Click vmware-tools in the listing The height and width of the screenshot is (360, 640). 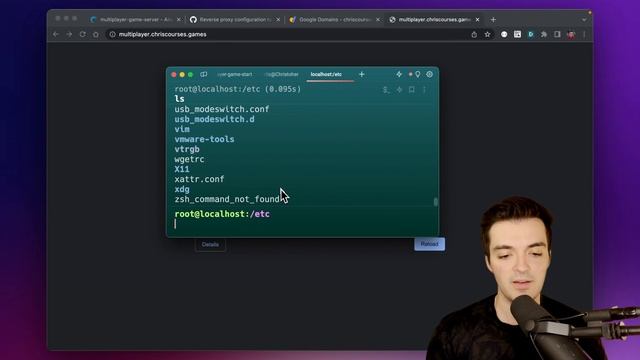[204, 139]
